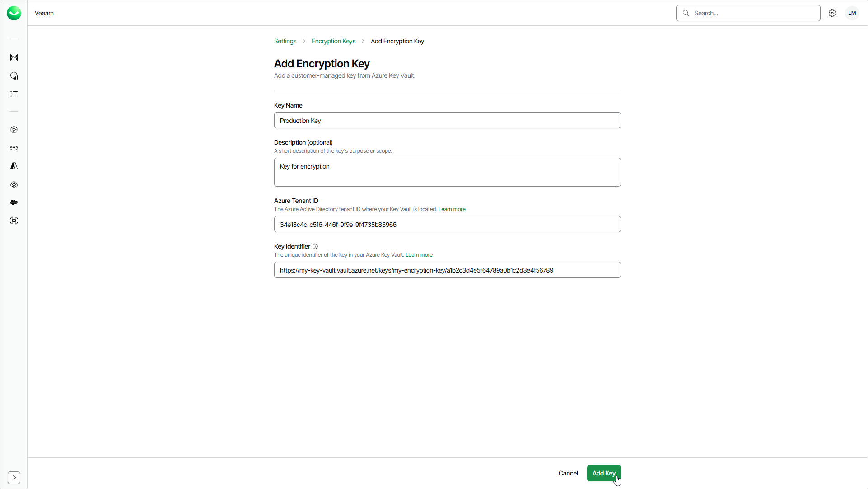Click the Key Name input
The width and height of the screenshot is (868, 489).
(447, 120)
